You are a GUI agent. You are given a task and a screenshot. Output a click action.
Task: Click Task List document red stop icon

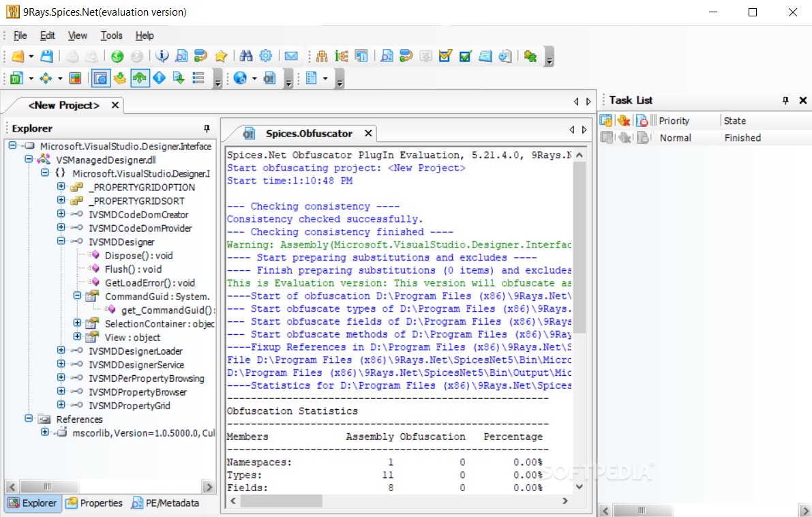[x=642, y=121]
